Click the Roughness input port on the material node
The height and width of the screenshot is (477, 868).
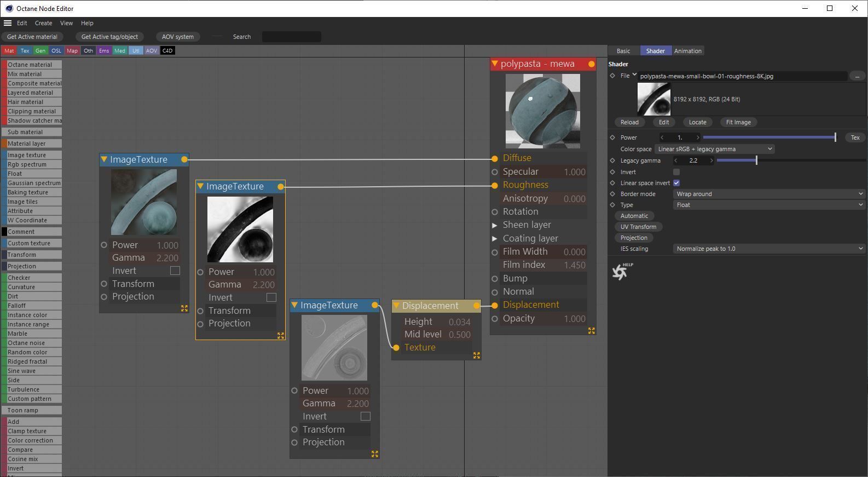pyautogui.click(x=495, y=185)
